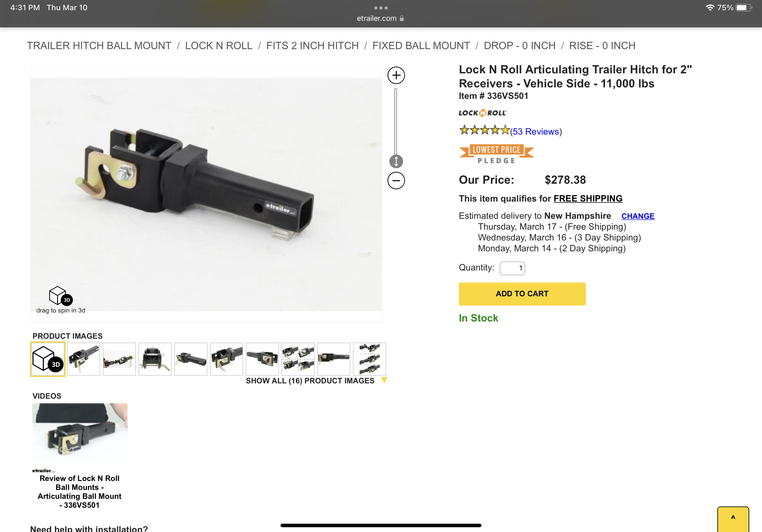Screen dimensions: 762x532
Task: Click the Lowest Price Pledge badge
Action: coord(496,154)
